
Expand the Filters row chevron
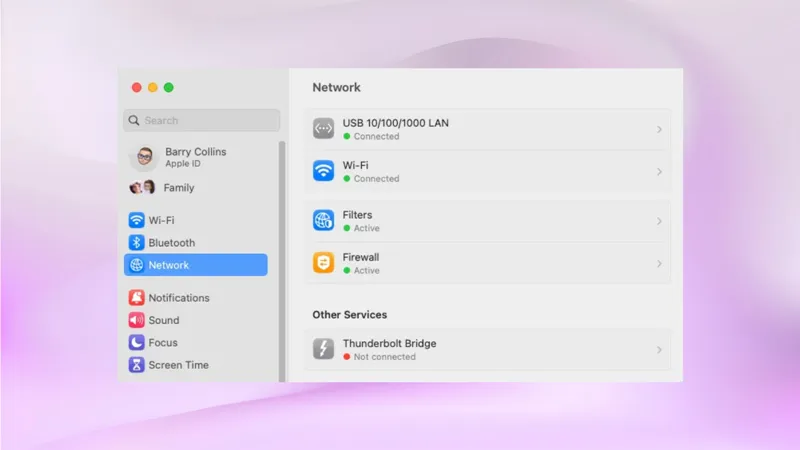click(x=659, y=221)
